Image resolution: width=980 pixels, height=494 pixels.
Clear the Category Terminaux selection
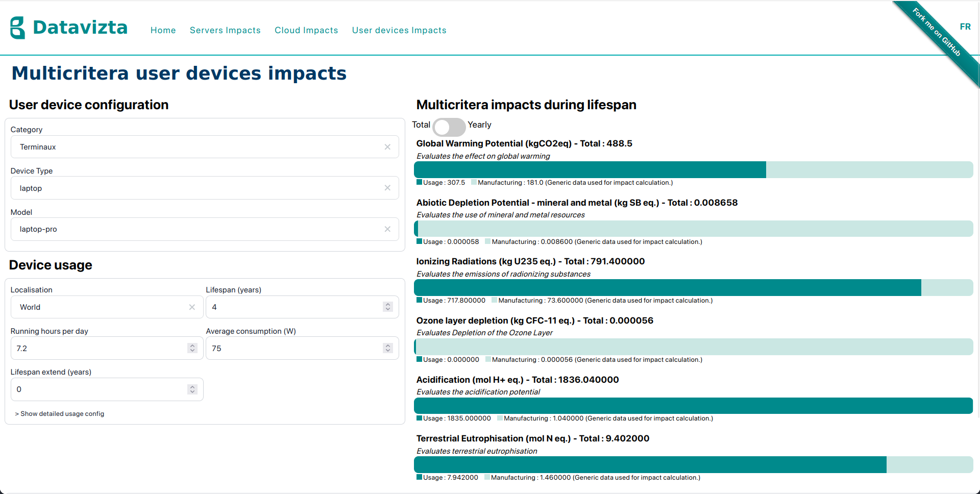click(387, 147)
